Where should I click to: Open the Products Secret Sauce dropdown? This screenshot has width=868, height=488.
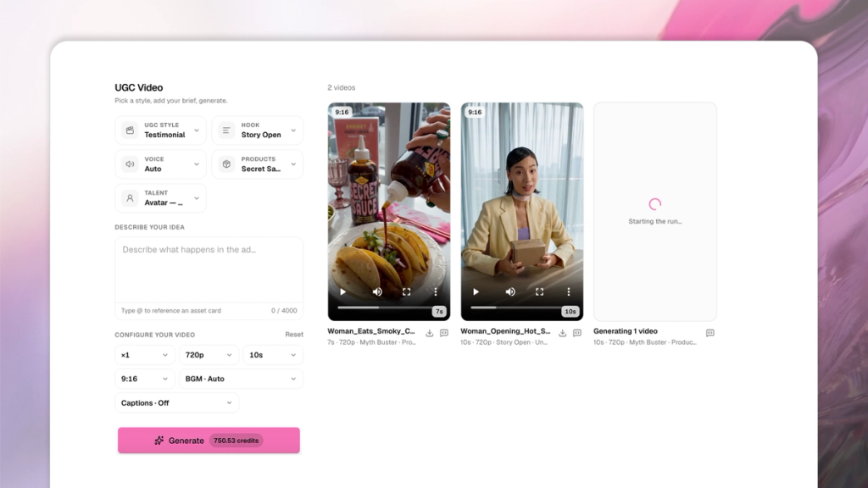click(x=258, y=164)
